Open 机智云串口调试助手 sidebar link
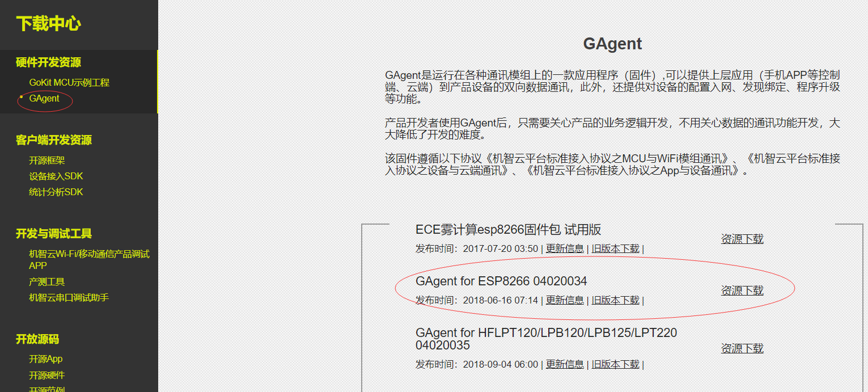Viewport: 868px width, 392px height. 69,297
